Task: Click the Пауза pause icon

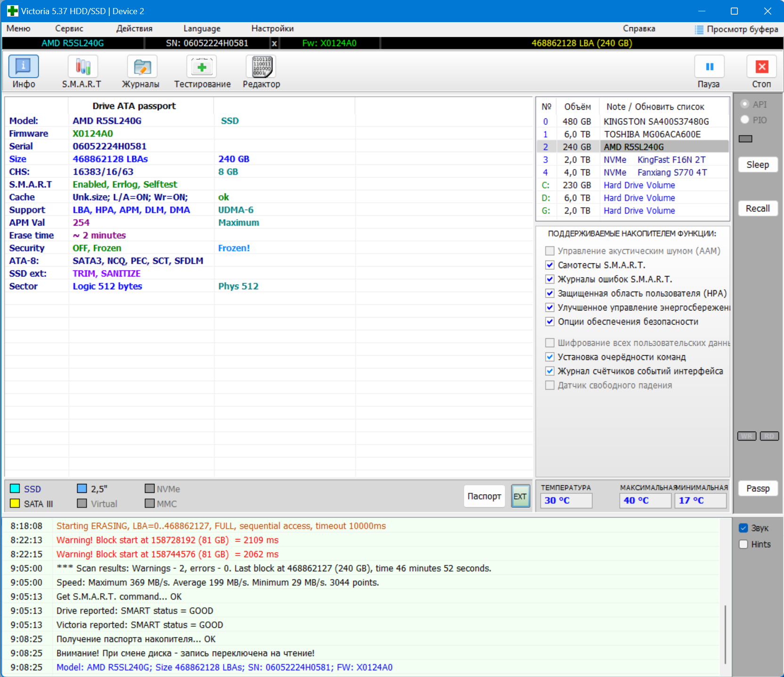Action: point(710,66)
